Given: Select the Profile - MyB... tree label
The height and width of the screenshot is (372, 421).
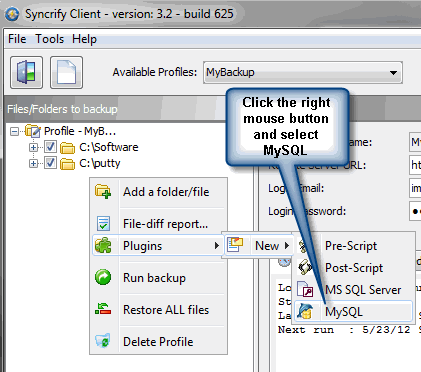Looking at the screenshot, I should (x=80, y=131).
